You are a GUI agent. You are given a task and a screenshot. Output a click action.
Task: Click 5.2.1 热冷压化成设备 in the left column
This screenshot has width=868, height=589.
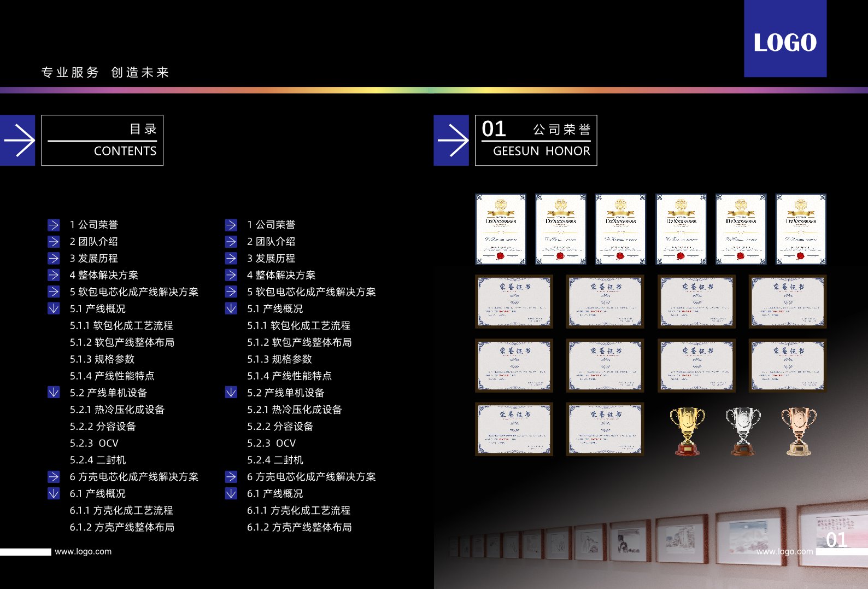click(x=117, y=410)
